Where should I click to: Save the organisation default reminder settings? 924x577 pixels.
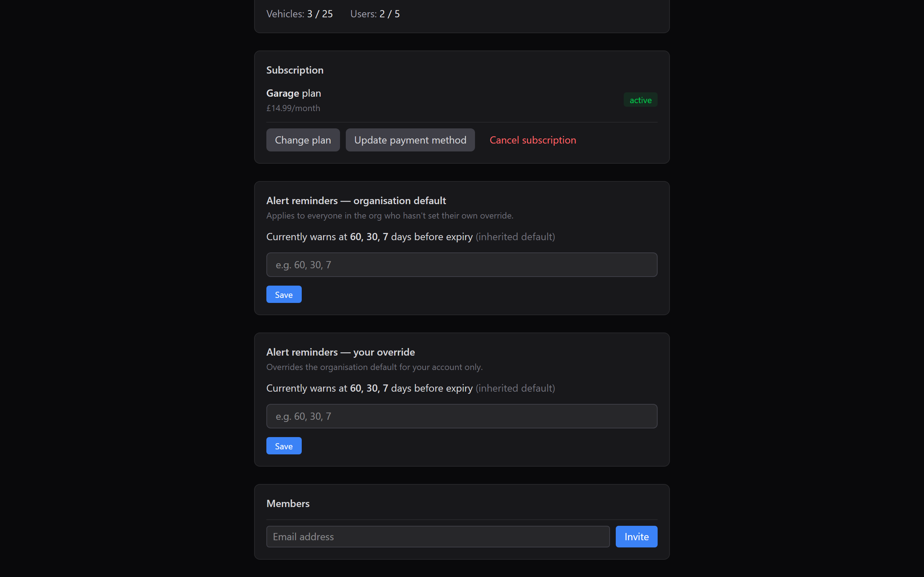283,294
